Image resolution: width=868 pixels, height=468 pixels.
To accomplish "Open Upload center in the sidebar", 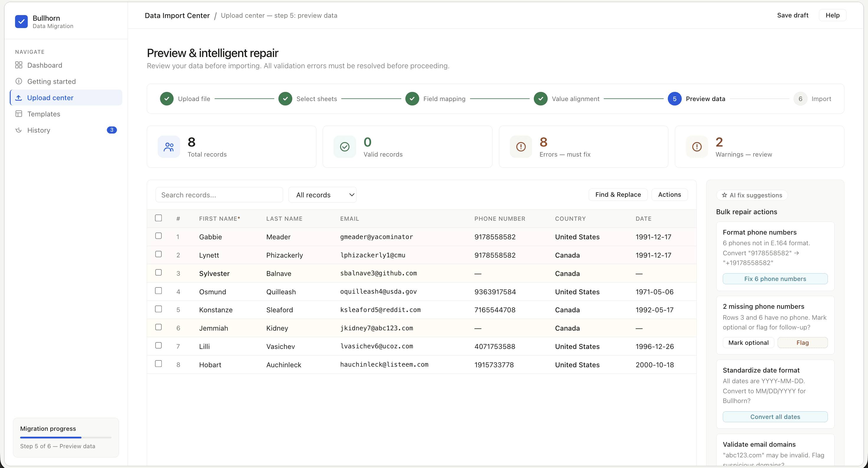I will [x=66, y=98].
